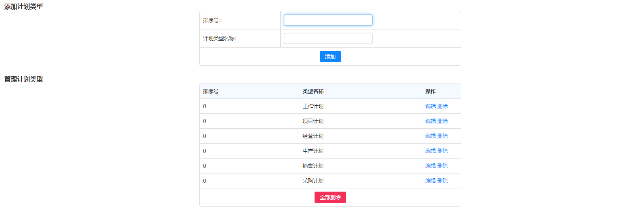This screenshot has height=213, width=644.
Task: Remove the 采购计划 entry
Action: [x=442, y=181]
